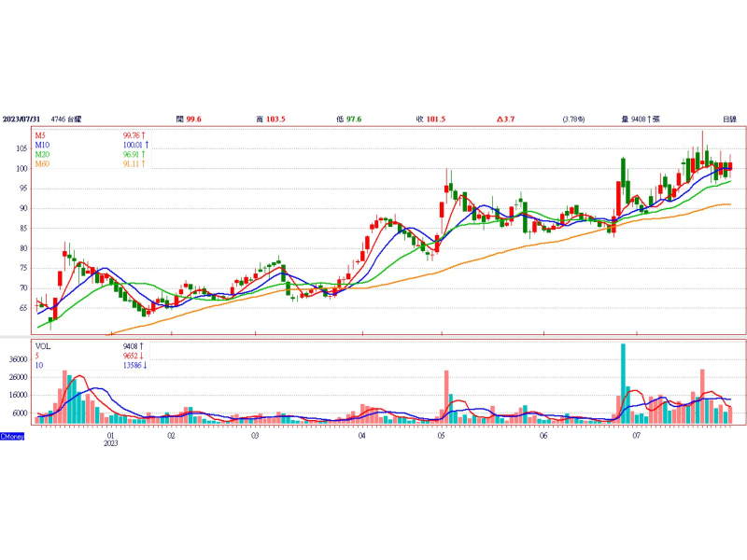Click the date 2023/07/31 in header
This screenshot has height=560, width=747.
click(x=22, y=119)
